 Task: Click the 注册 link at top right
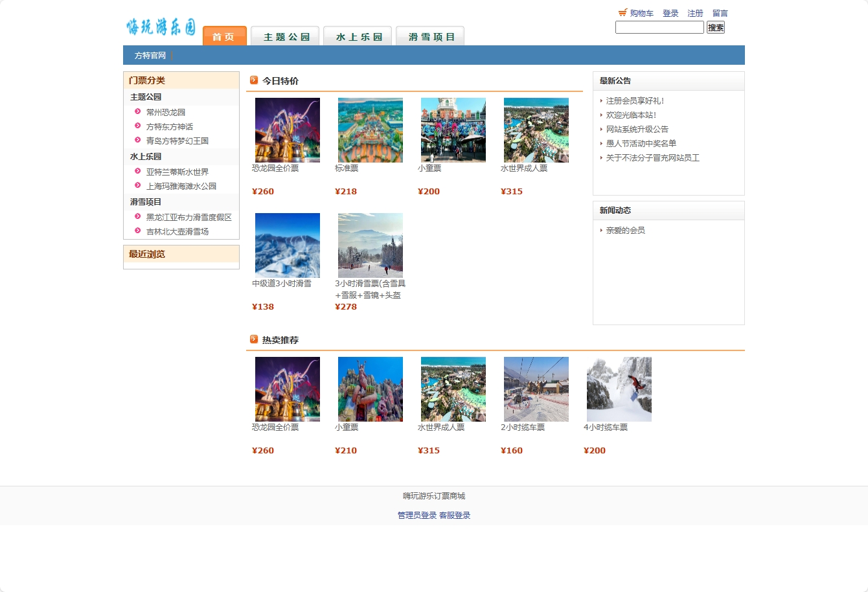(x=695, y=12)
